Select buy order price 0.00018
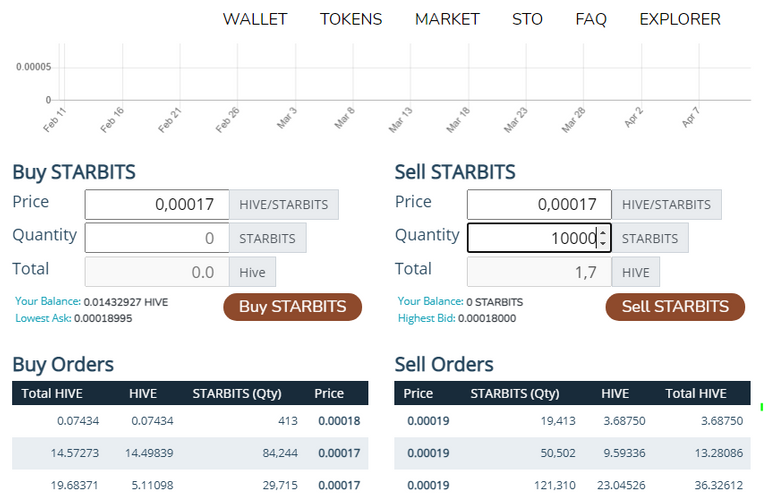Image resolution: width=768 pixels, height=495 pixels. (339, 421)
